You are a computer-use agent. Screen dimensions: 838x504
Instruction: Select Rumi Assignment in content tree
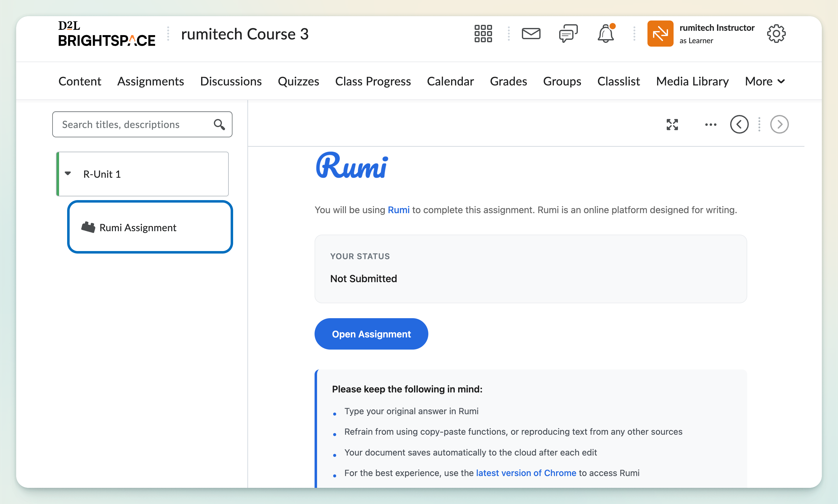pos(138,227)
